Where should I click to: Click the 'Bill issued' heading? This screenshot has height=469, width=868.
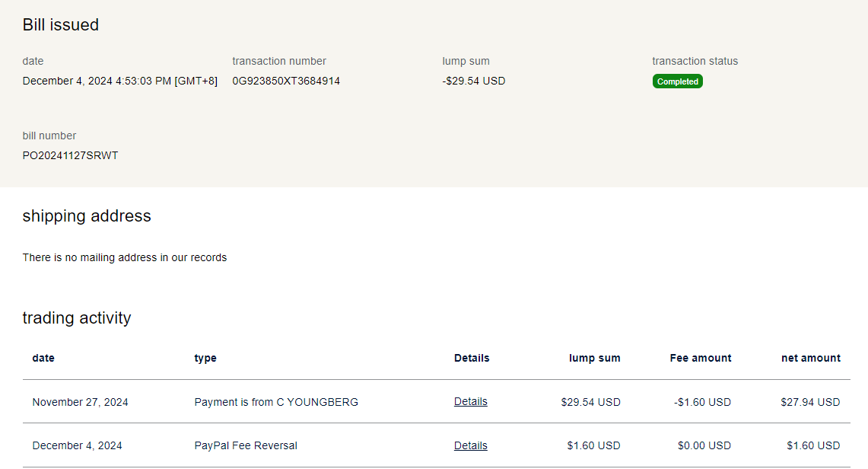point(61,24)
